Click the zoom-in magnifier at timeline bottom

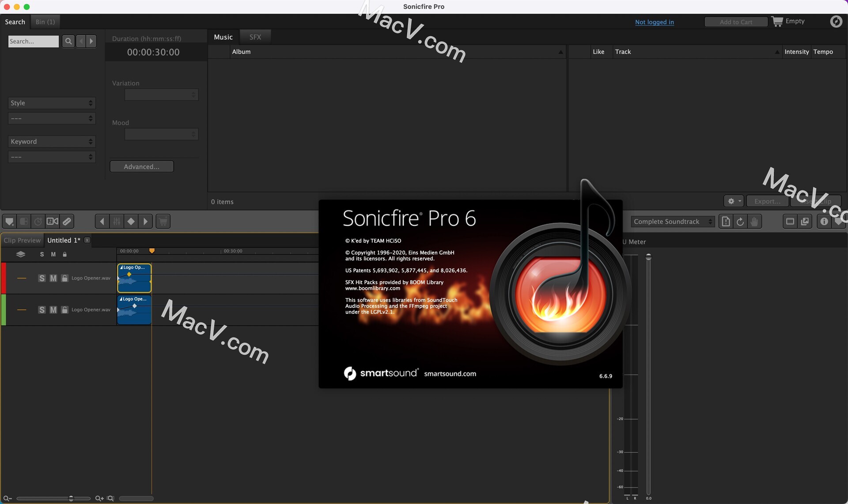[99, 498]
